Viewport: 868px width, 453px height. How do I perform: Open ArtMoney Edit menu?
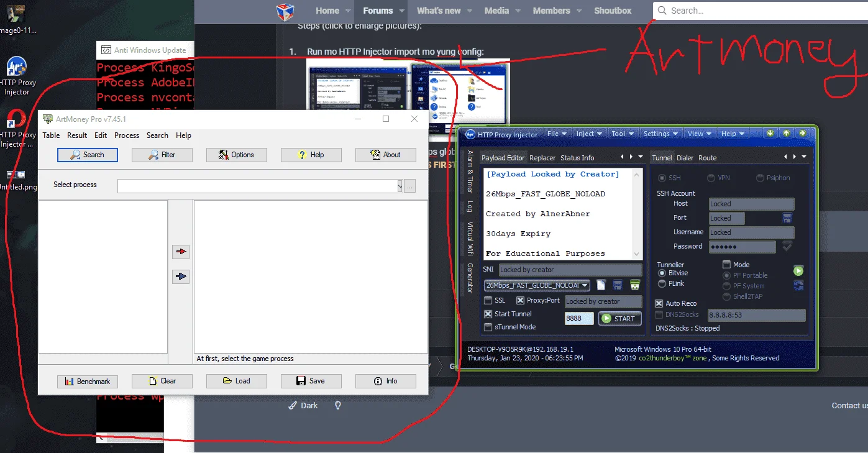tap(101, 135)
